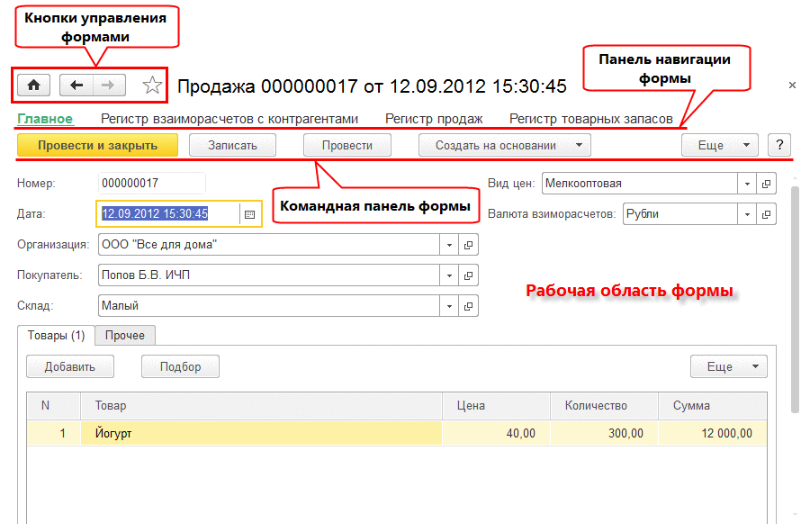Viewport: 810px width, 532px height.
Task: Open Регистр продаж navigation link
Action: pos(434,119)
